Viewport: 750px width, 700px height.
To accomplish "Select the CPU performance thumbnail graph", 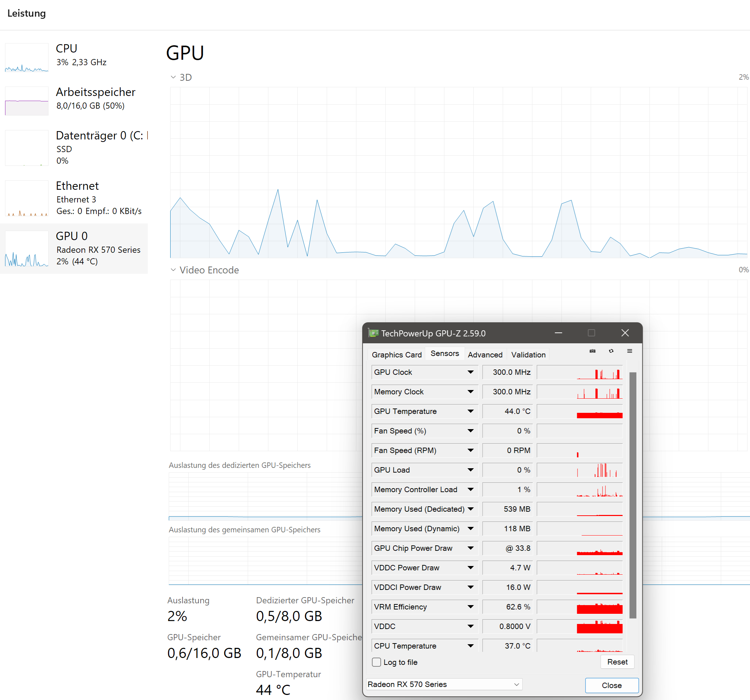I will coord(26,58).
